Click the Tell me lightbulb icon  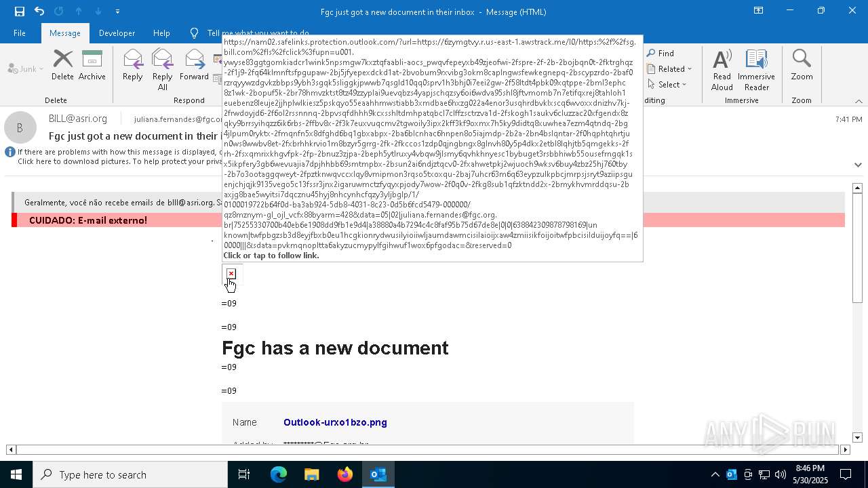[195, 33]
